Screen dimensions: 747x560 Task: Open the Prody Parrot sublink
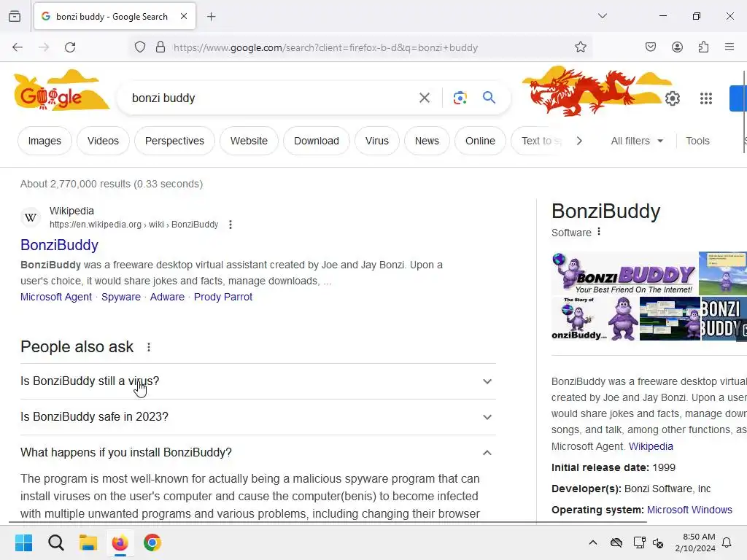coord(223,297)
